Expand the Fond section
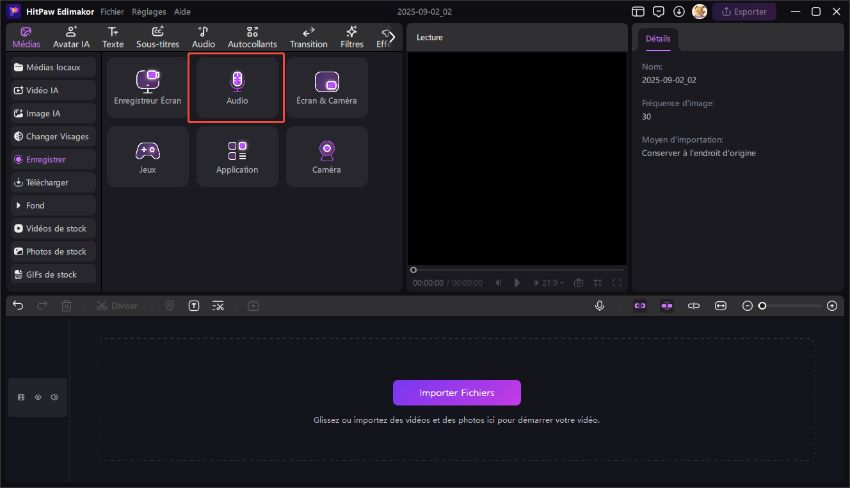This screenshot has height=488, width=850. [53, 206]
